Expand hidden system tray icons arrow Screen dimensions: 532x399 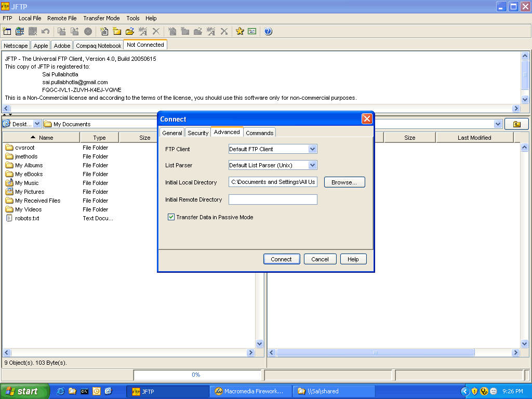(465, 391)
